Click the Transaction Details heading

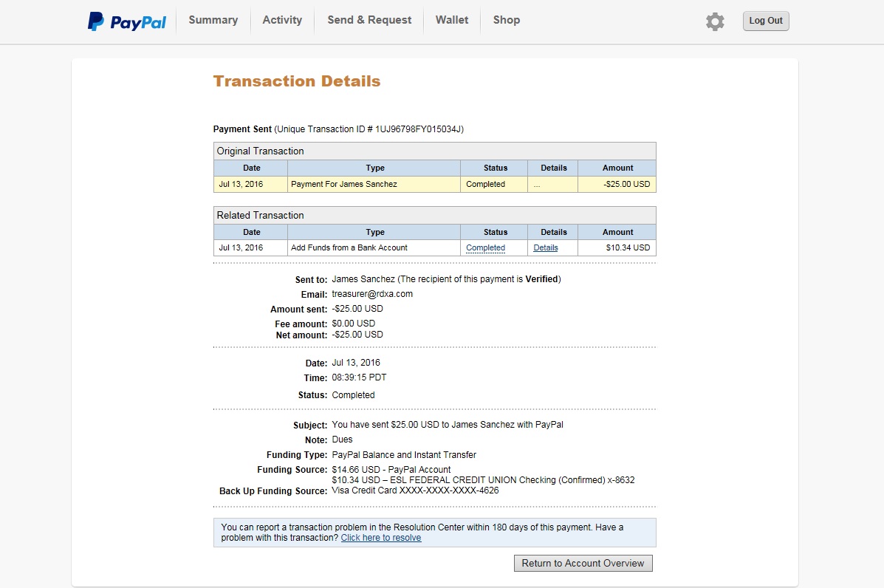click(x=297, y=81)
